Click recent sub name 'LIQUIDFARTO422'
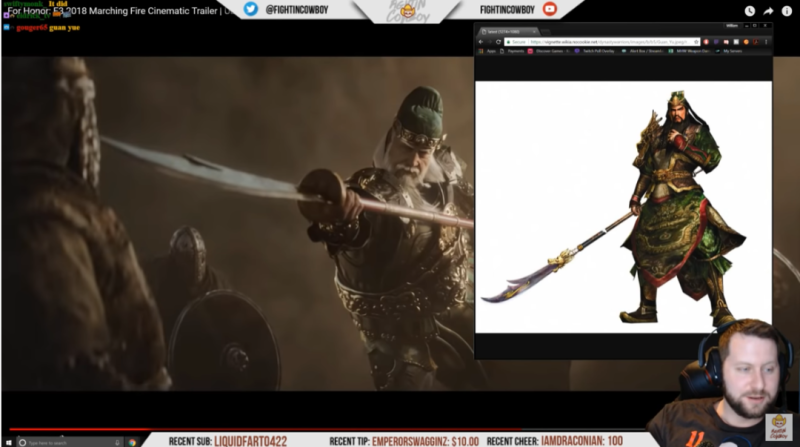 click(251, 441)
